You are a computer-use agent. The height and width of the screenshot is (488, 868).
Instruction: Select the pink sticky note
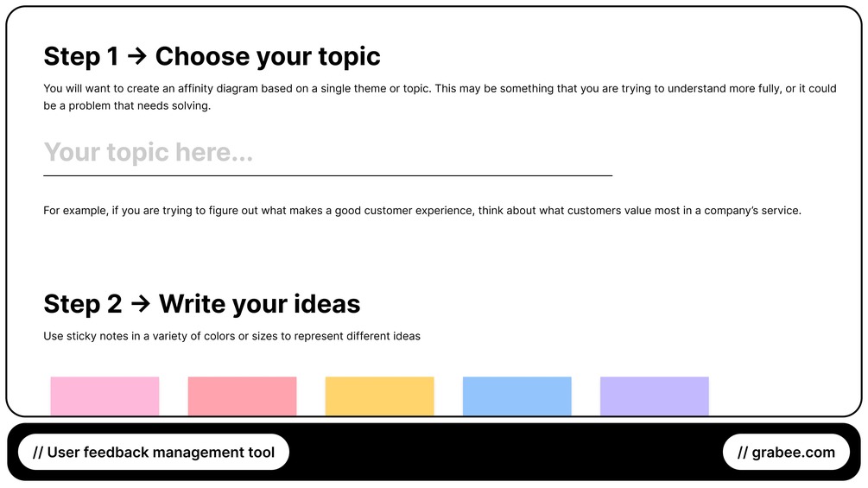(x=105, y=396)
